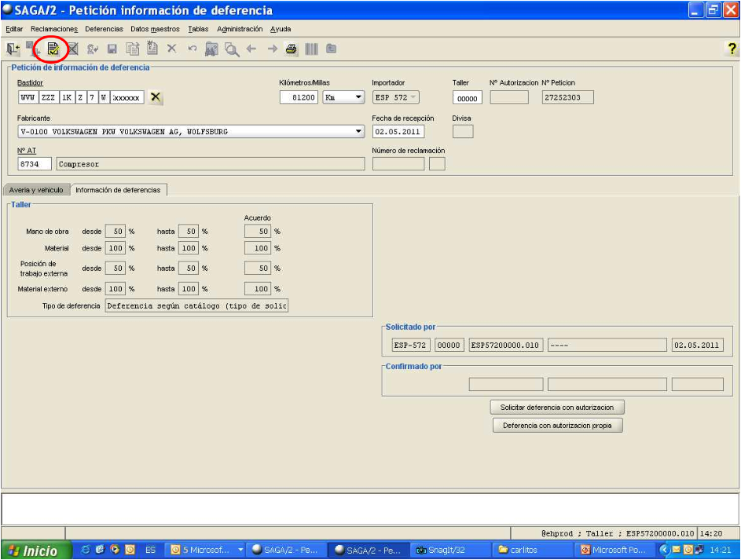Click the Inicio start button
The image size is (741, 560).
coord(36,550)
